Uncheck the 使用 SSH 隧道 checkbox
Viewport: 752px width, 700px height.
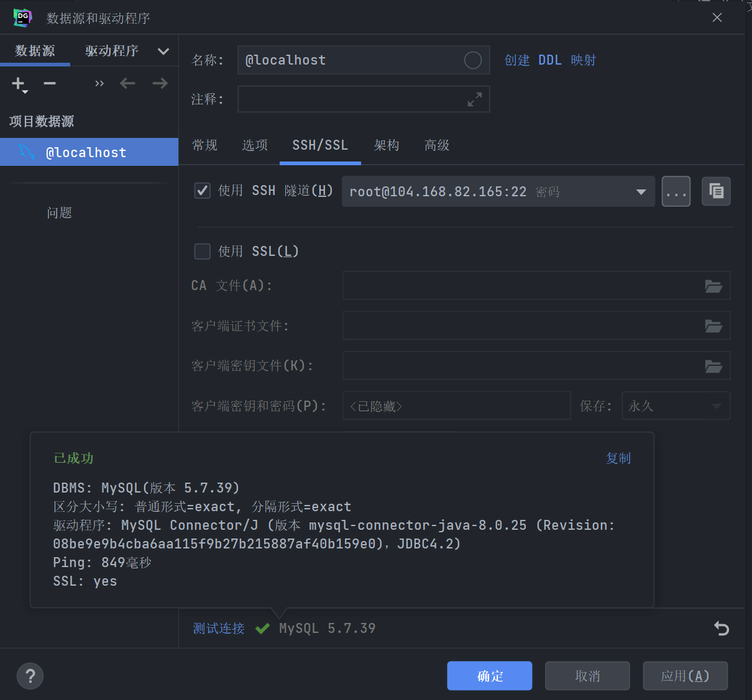[202, 191]
